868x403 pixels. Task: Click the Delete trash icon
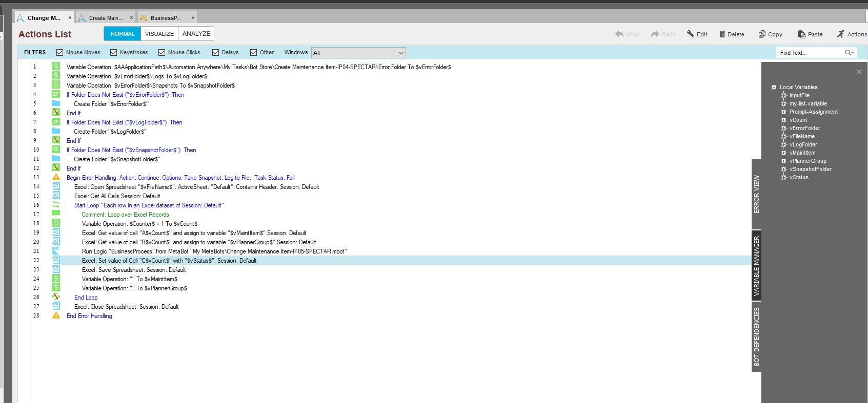click(722, 34)
